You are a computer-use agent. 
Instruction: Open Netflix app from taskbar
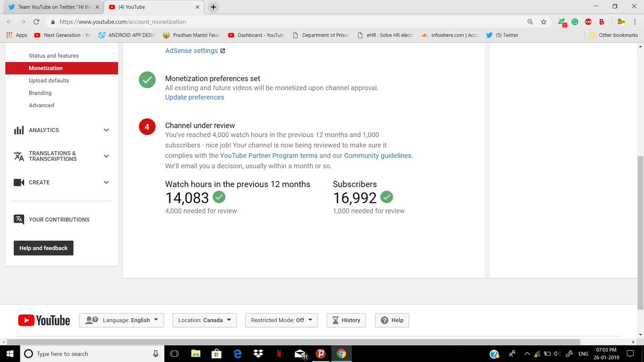click(280, 353)
